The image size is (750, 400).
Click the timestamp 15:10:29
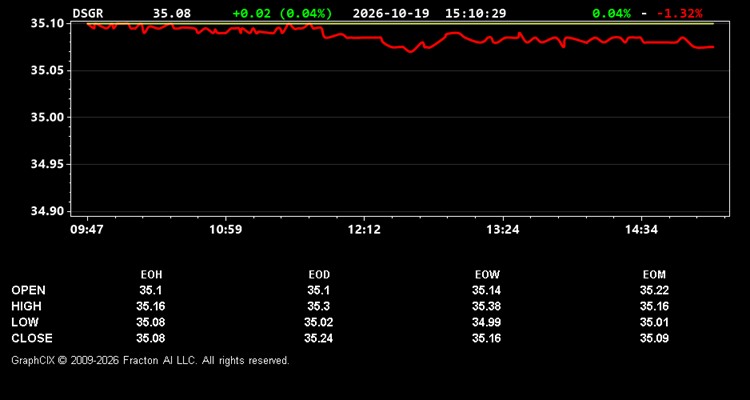475,13
